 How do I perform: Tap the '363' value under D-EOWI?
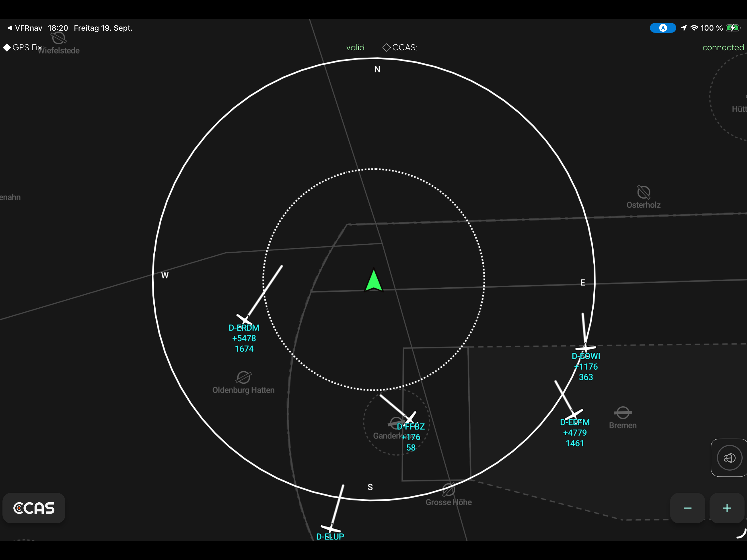pos(586,377)
